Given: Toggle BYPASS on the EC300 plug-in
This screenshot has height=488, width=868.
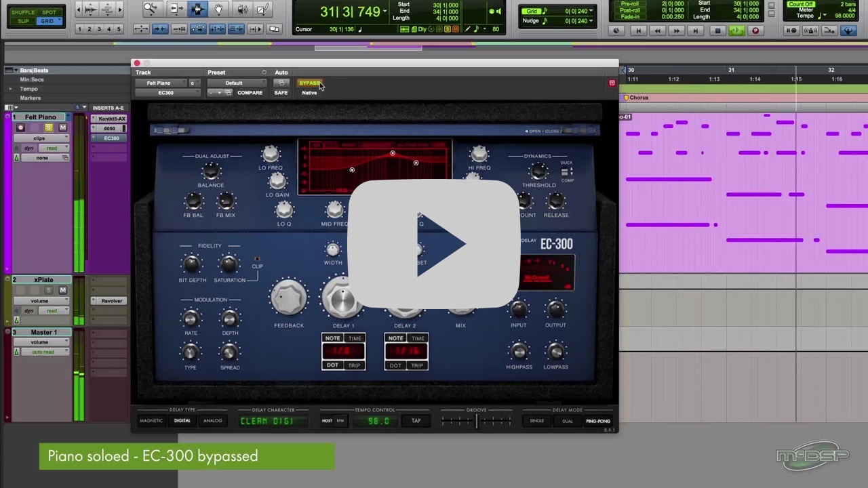Looking at the screenshot, I should pyautogui.click(x=310, y=83).
